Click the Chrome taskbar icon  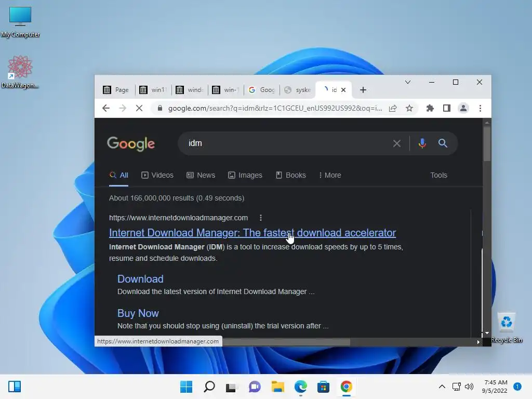click(x=347, y=387)
